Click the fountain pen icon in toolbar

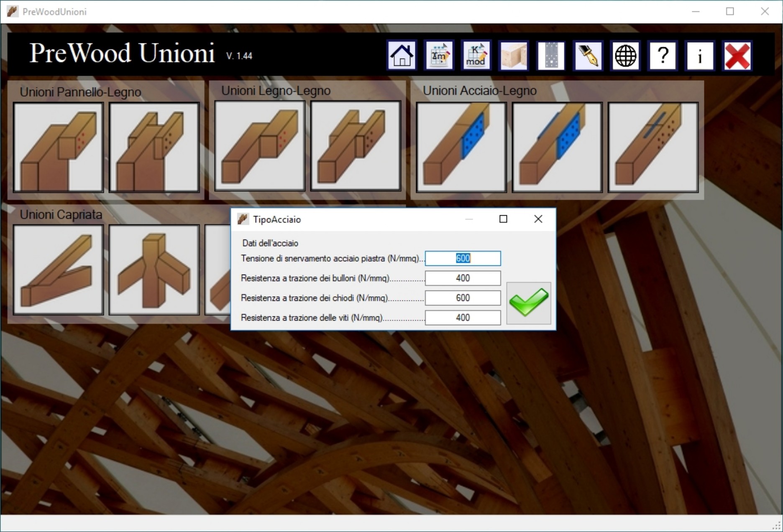(588, 55)
